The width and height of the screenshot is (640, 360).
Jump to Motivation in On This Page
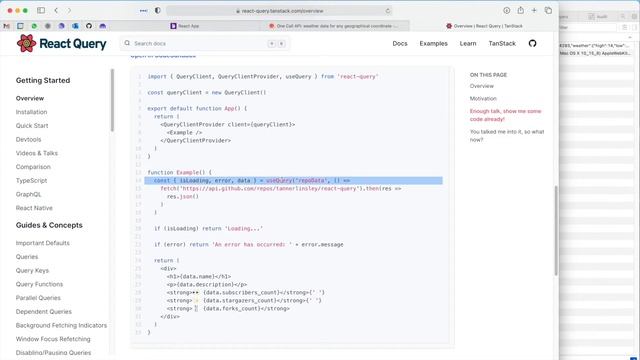point(483,99)
